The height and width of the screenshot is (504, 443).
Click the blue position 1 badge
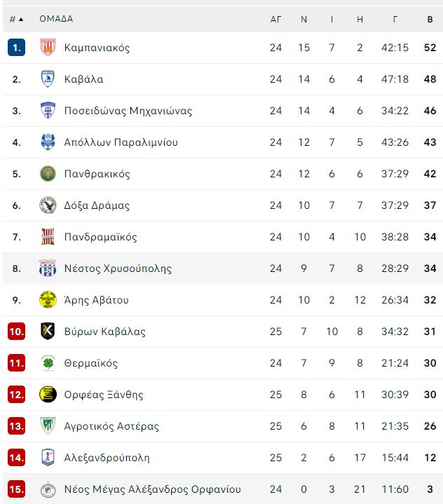(x=16, y=47)
